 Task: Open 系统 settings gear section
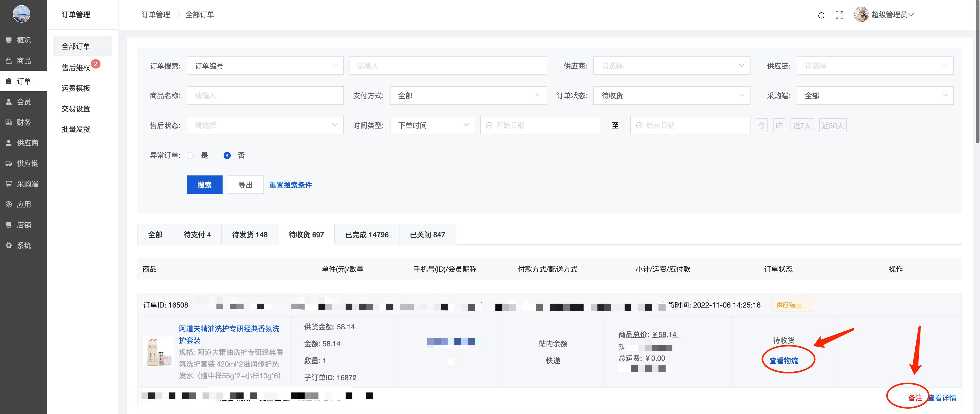[24, 245]
